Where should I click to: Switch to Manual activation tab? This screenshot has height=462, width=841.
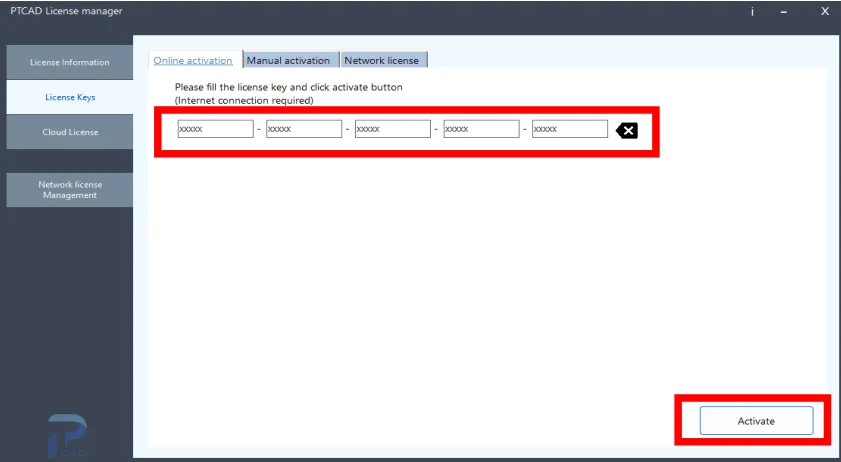(x=291, y=60)
